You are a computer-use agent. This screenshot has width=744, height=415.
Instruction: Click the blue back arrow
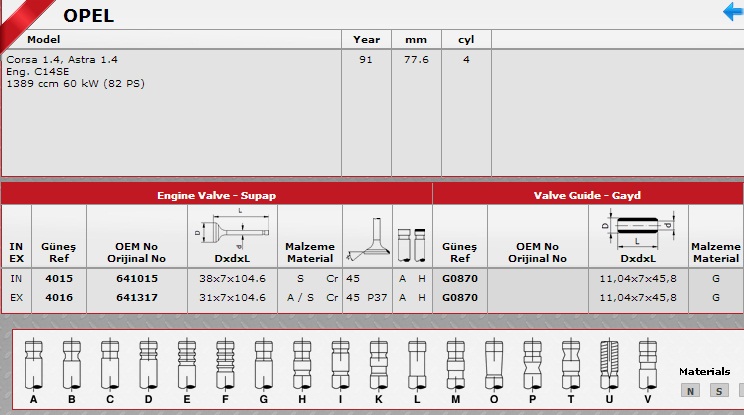(732, 12)
